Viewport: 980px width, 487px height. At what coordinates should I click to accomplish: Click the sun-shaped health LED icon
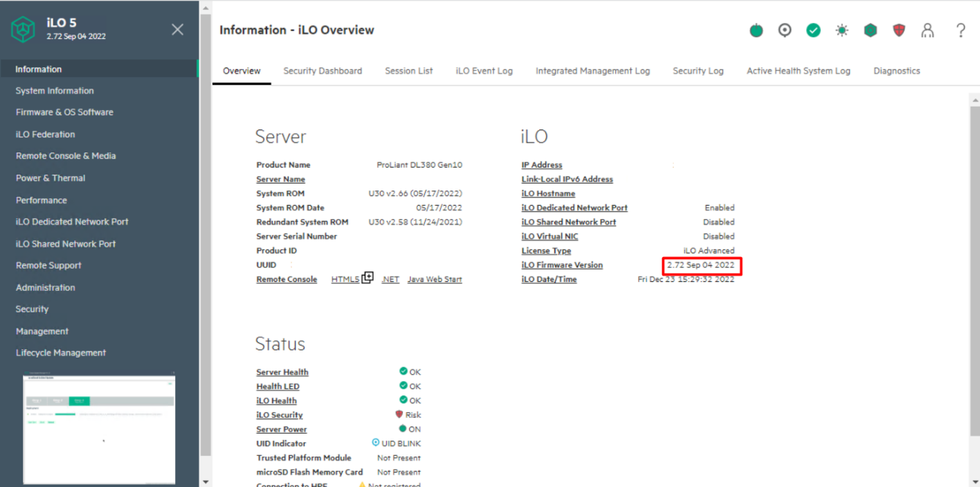coord(842,30)
